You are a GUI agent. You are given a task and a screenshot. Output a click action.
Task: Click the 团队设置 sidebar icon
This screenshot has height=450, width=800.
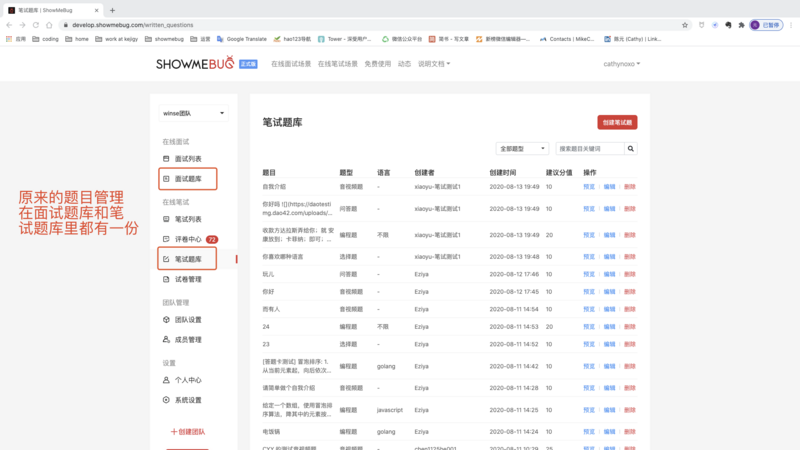coord(166,319)
